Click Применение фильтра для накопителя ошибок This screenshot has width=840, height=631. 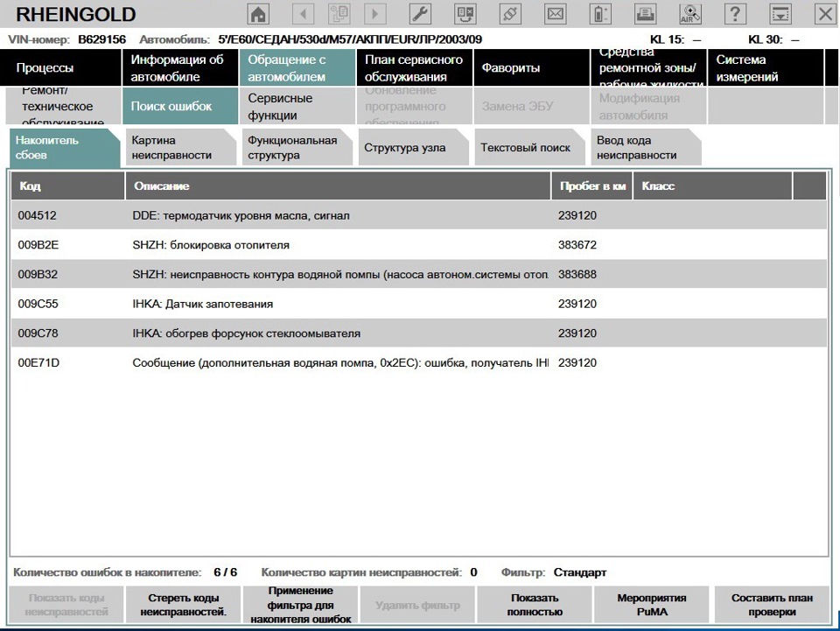pos(300,605)
